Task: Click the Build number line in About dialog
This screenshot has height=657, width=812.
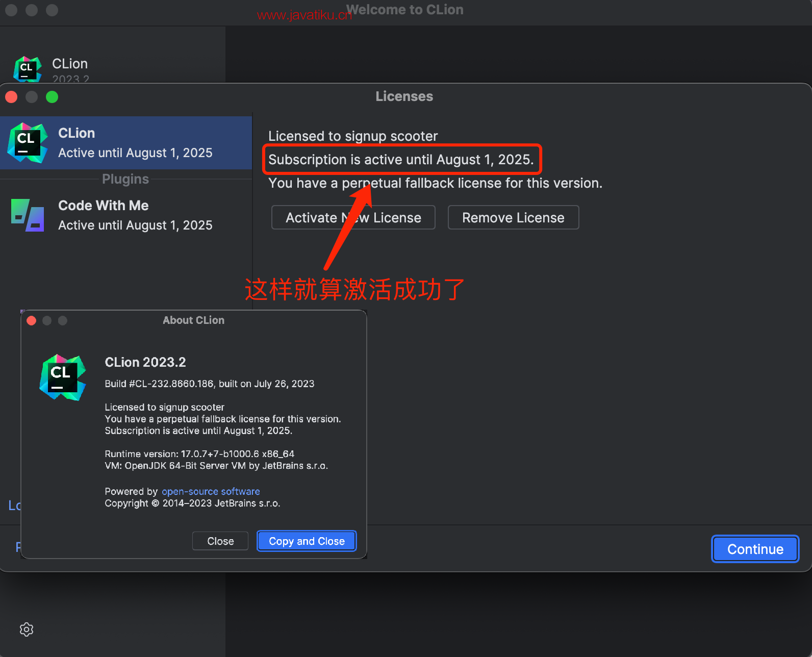Action: click(209, 384)
